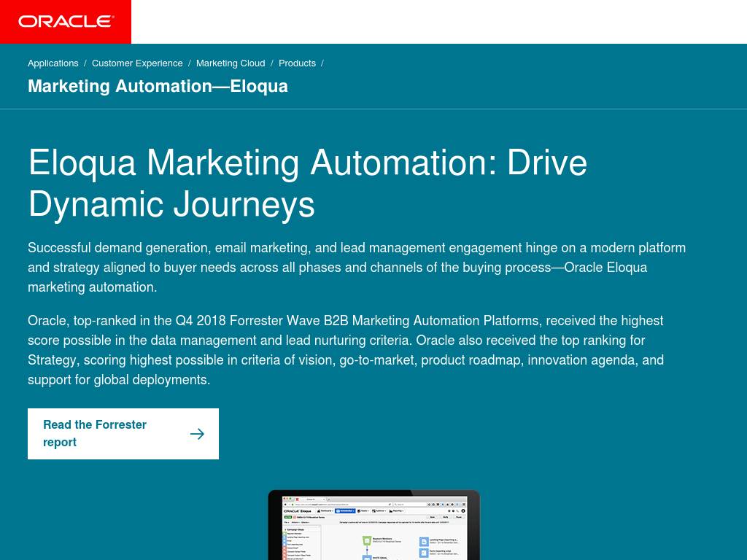Click the arrow icon in Forrester report button
The height and width of the screenshot is (560, 747).
[x=197, y=434]
